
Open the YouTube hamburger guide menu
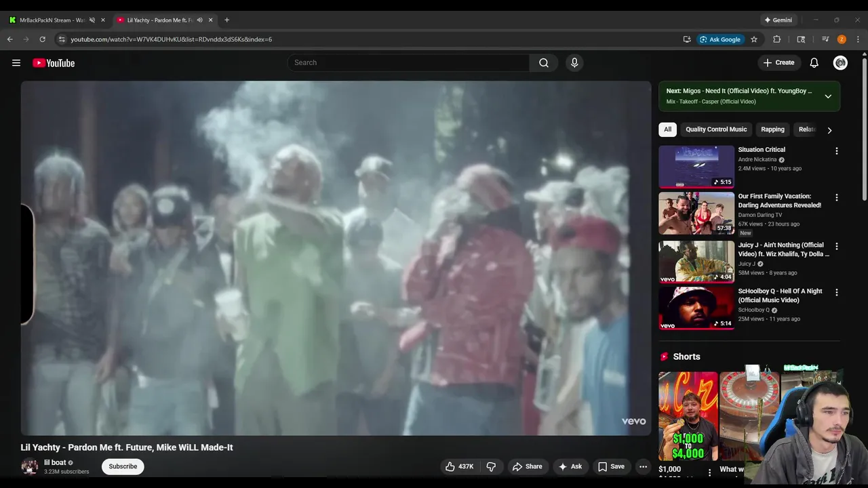click(16, 63)
